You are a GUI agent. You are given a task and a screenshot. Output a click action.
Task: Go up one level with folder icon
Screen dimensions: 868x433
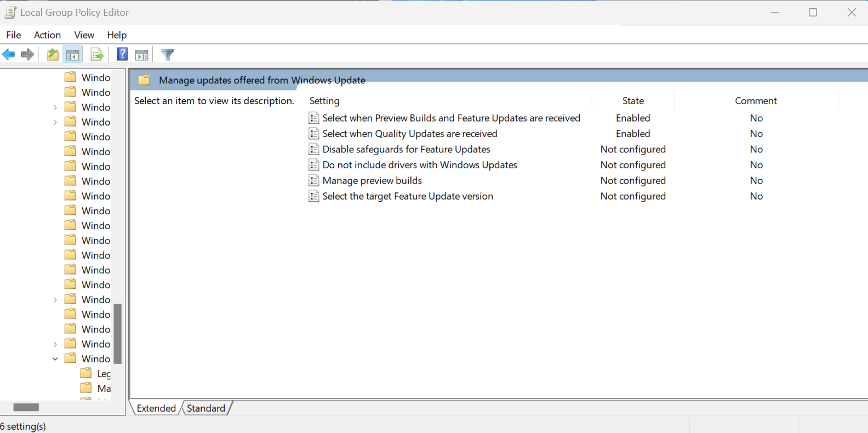pos(53,55)
